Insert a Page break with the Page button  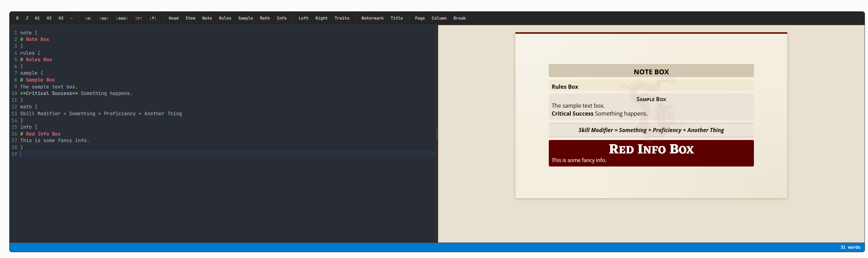point(420,18)
